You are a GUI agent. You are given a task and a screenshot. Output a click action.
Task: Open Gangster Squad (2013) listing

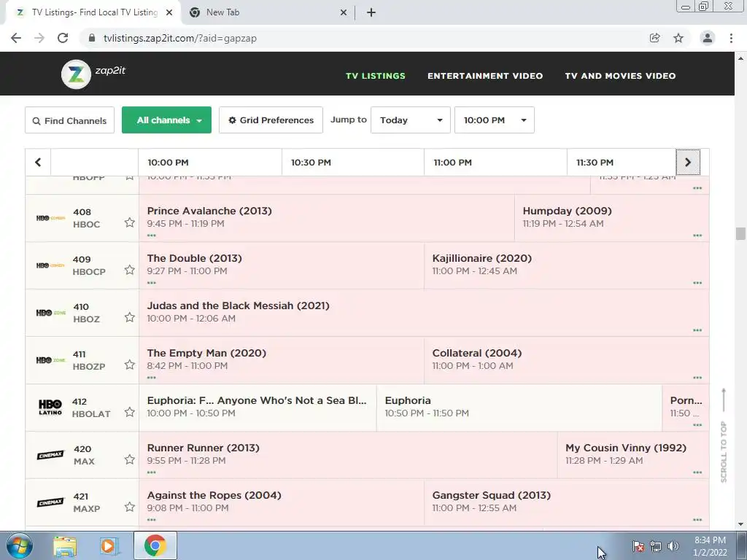click(491, 495)
